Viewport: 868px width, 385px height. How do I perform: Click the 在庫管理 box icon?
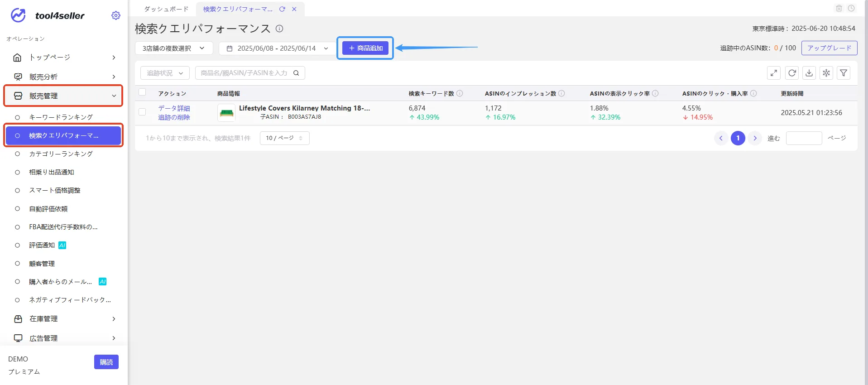pos(18,319)
